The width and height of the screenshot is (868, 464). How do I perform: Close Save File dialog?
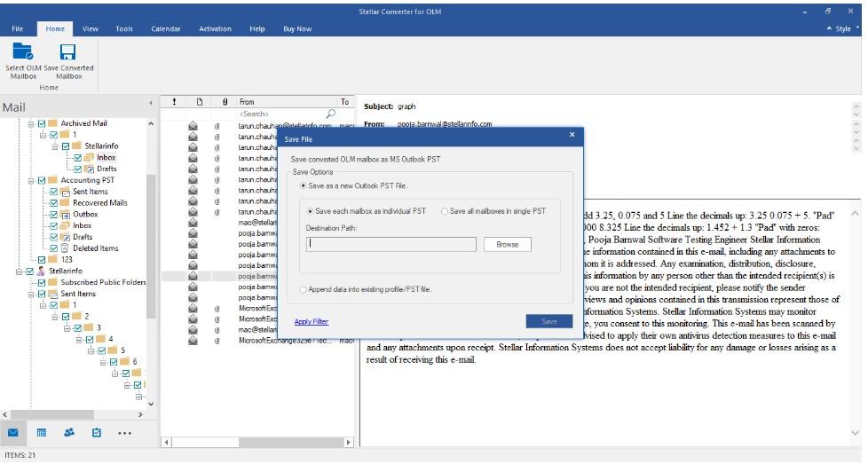point(572,134)
